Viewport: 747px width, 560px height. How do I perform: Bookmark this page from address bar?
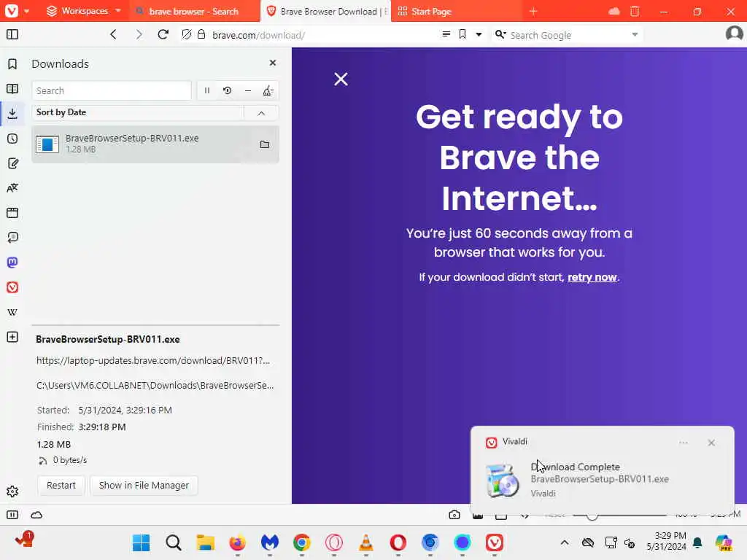462,34
